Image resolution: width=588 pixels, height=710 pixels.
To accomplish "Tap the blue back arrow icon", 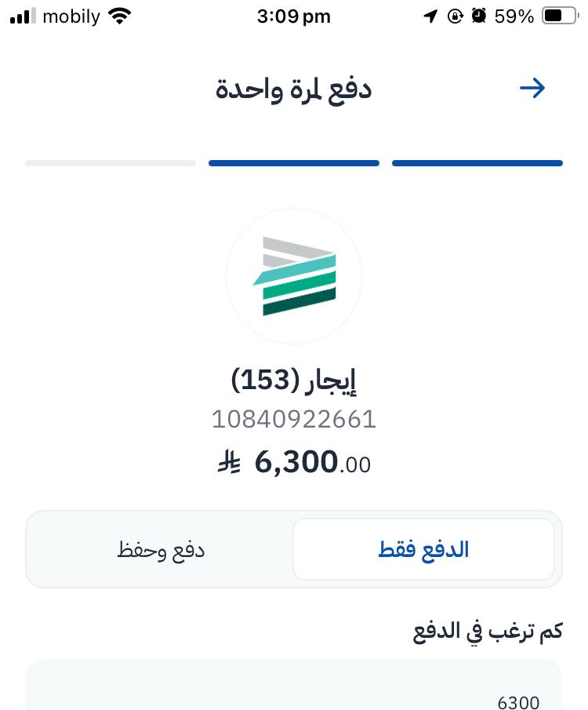I will coord(532,88).
